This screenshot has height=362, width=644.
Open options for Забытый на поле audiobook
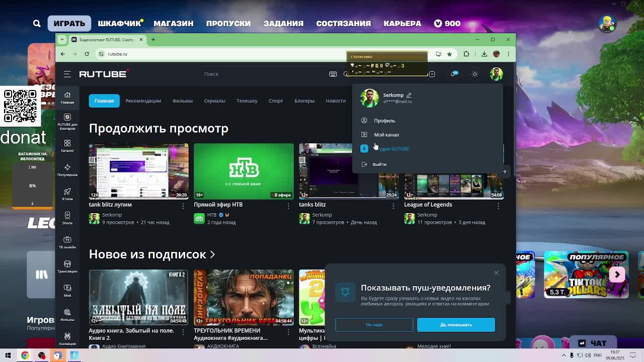click(183, 331)
